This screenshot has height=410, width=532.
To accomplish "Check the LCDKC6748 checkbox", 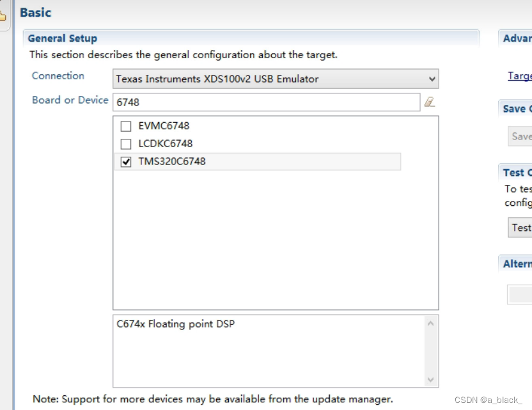I will tap(126, 144).
